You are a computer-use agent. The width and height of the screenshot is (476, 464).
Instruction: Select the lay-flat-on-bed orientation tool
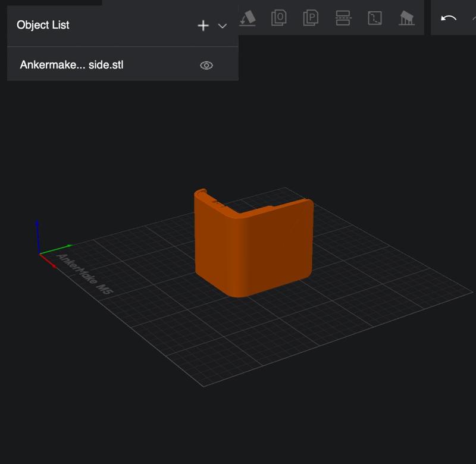coord(247,18)
